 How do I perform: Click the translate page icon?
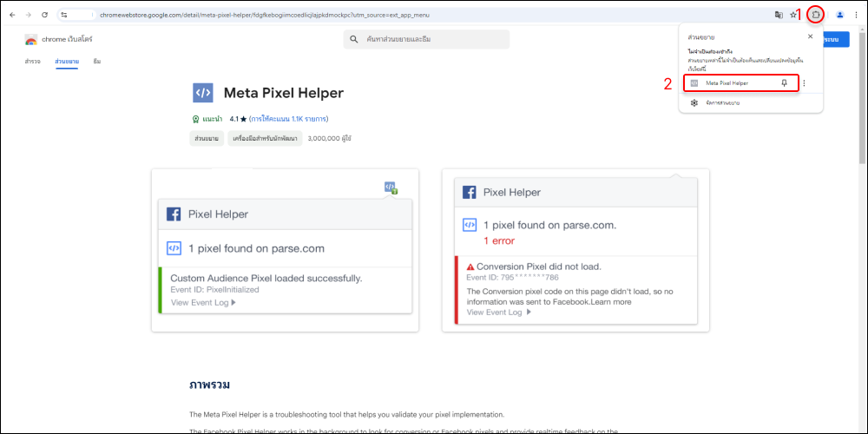tap(779, 15)
